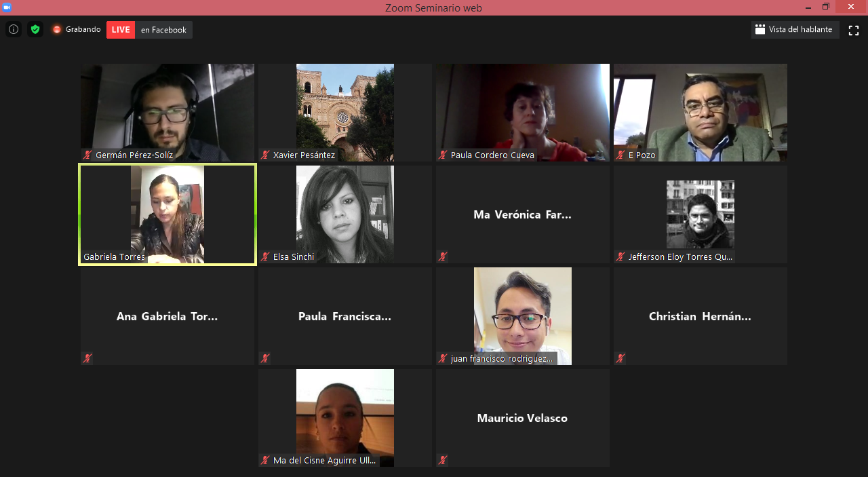Enter full screen mode icon
Viewport: 868px width, 477px height.
(x=854, y=30)
